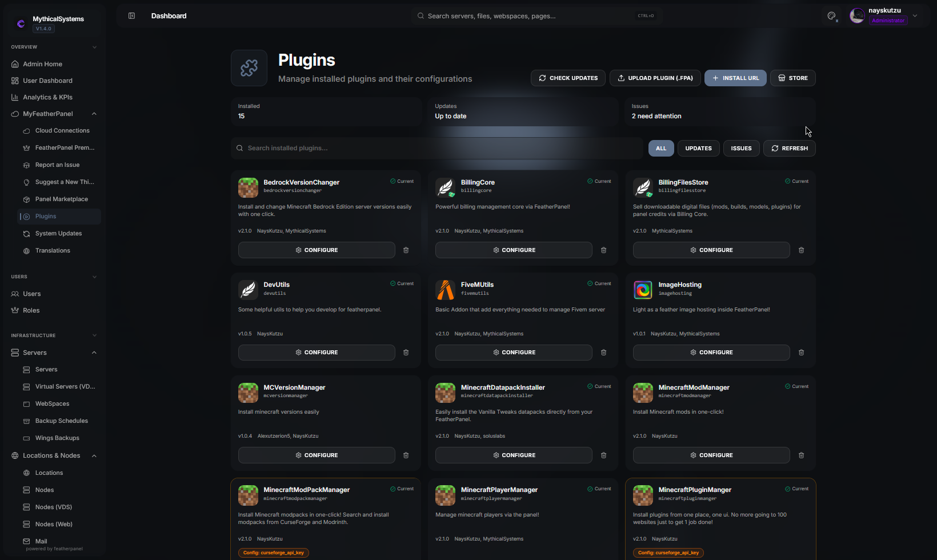Click the BillingFilesStore feather logo
This screenshot has height=560, width=937.
(x=643, y=187)
